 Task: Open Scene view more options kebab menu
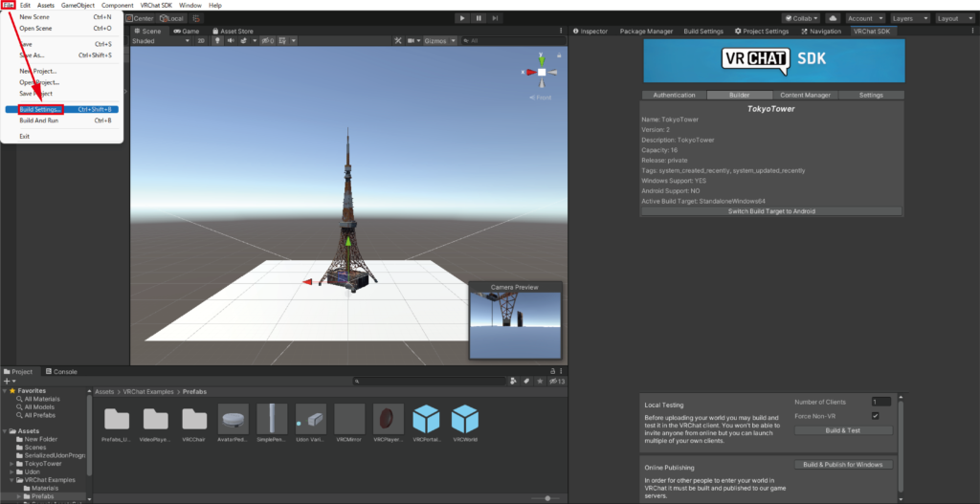point(561,31)
